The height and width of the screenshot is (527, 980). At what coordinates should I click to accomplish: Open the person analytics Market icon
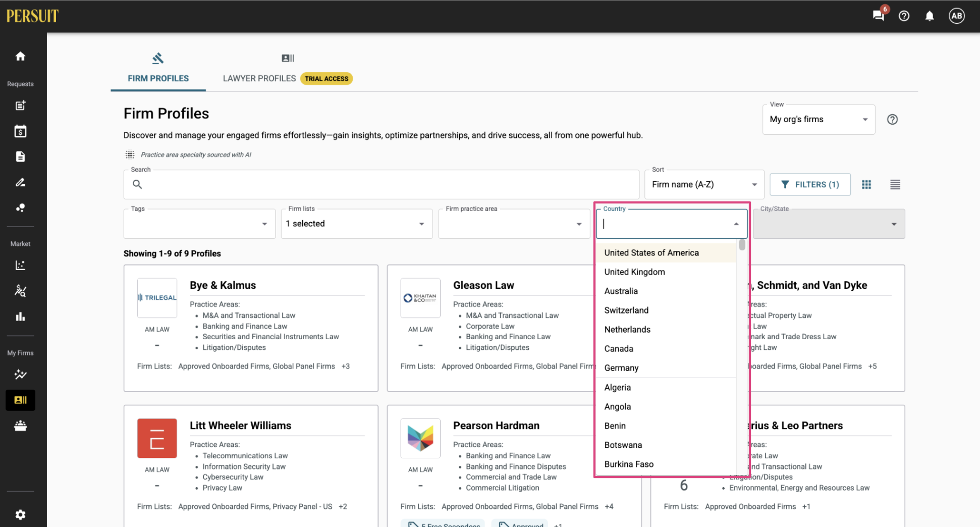[x=20, y=291]
